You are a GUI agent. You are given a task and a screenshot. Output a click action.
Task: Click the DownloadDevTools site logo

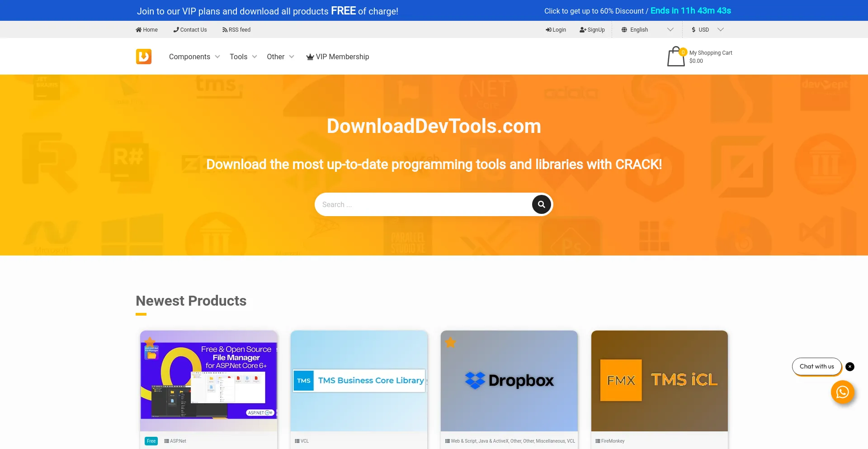(144, 57)
